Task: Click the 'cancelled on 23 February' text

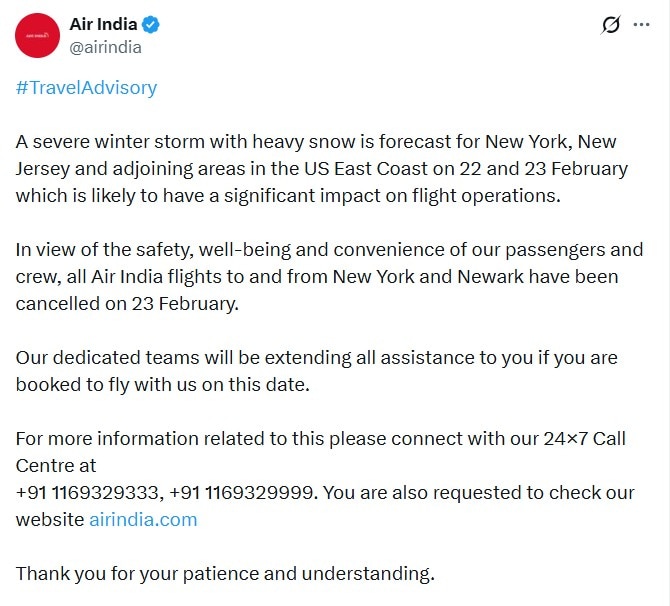Action: click(127, 303)
